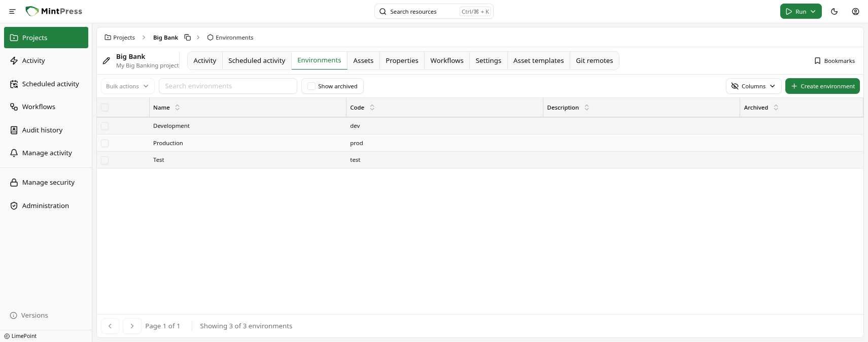Expand the Run button dropdown
Screen dimensions: 868x342
813,11
